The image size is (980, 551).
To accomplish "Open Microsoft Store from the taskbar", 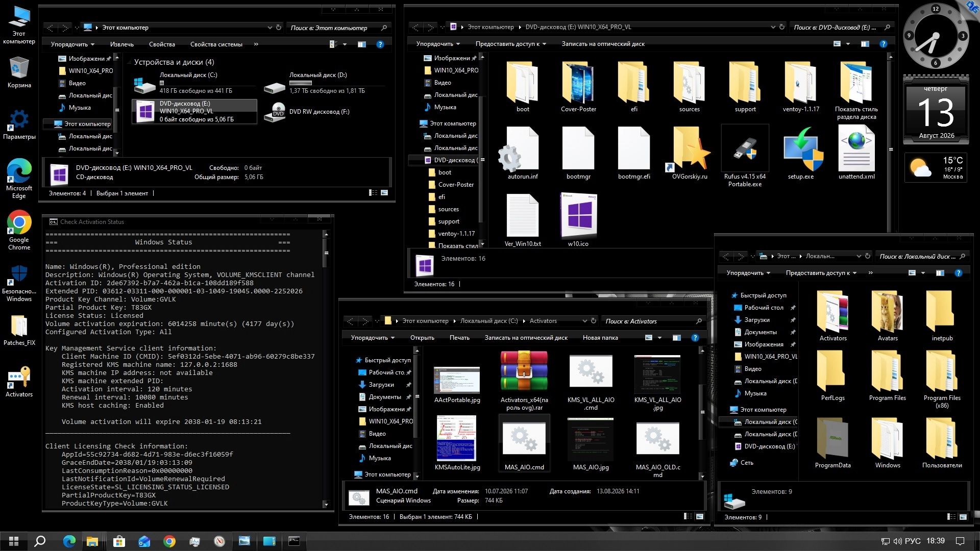I will pyautogui.click(x=119, y=541).
